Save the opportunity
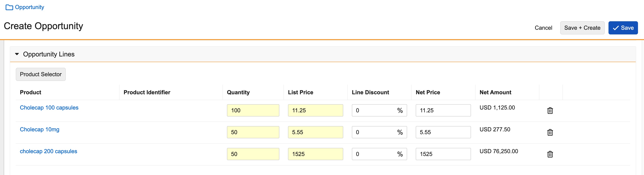The image size is (644, 175). click(623, 28)
